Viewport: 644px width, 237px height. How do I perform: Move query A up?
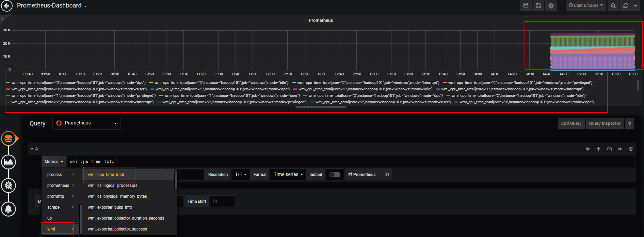point(598,149)
